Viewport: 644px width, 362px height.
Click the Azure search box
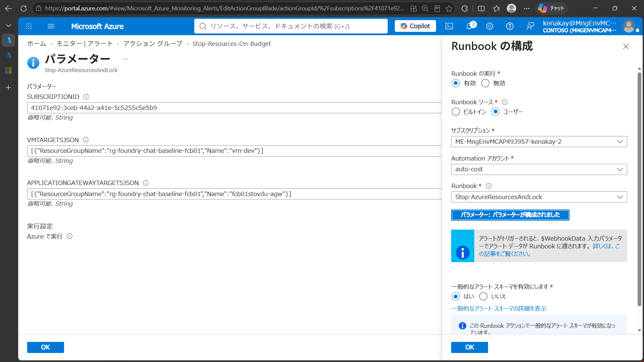(x=291, y=26)
